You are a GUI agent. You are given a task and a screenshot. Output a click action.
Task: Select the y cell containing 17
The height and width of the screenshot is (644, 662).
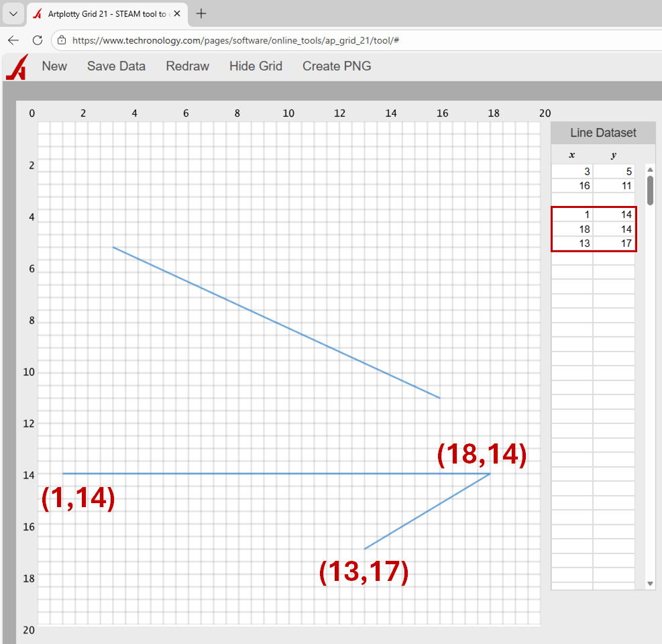[614, 244]
